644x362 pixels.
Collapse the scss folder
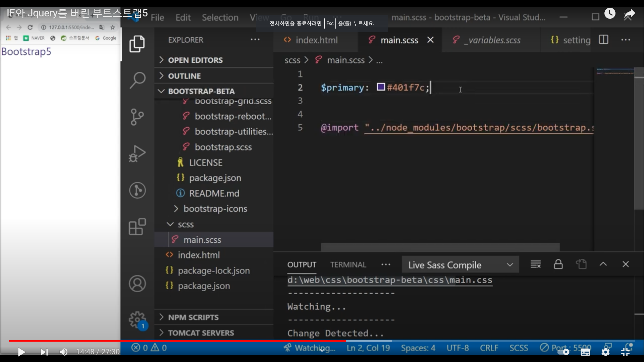coord(186,224)
